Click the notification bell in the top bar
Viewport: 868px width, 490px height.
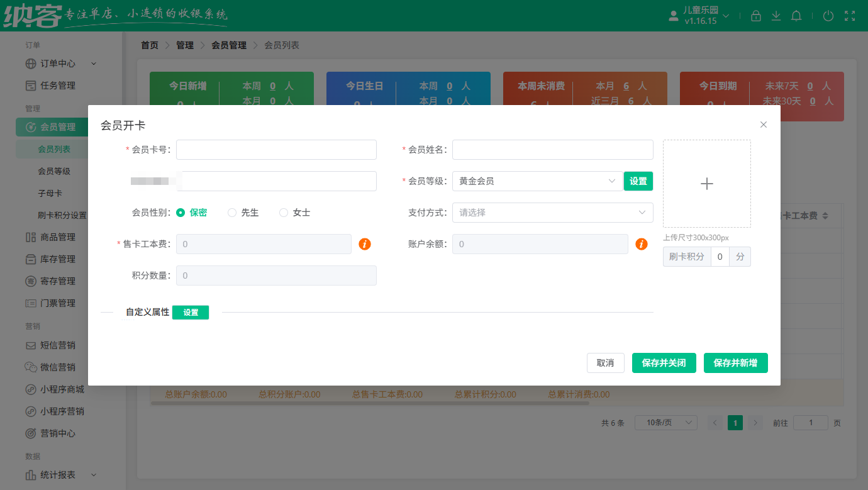coord(796,16)
